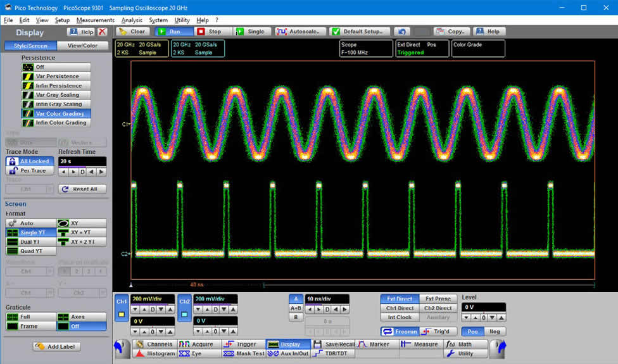Open Help from the main toolbar
The width and height of the screenshot is (618, 364).
(x=489, y=32)
